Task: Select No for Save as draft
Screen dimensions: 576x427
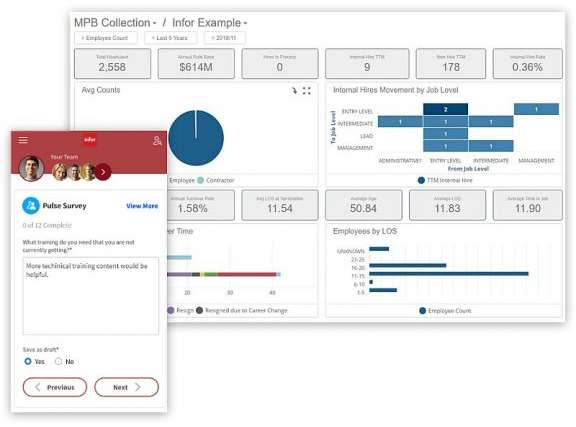Action: click(x=58, y=361)
